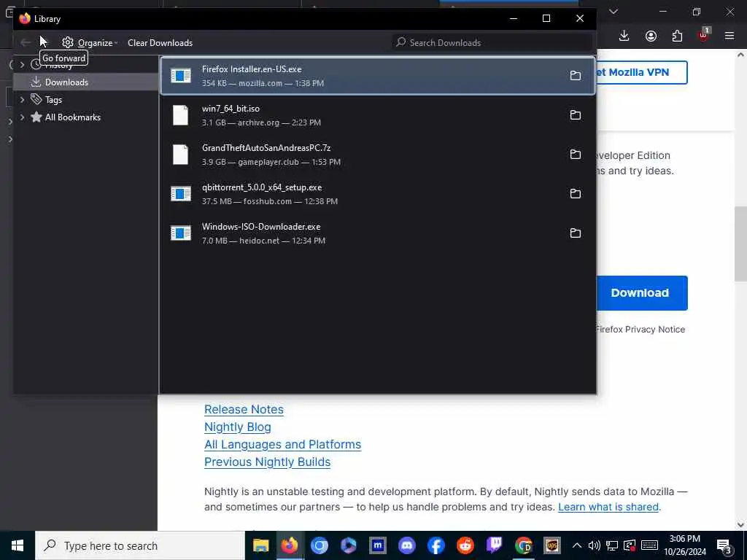Show hidden system tray icons
Viewport: 747px width, 560px height.
click(576, 545)
